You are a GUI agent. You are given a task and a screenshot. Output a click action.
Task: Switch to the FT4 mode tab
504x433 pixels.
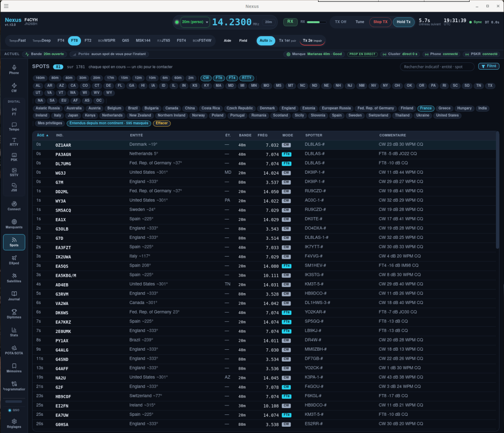(61, 41)
